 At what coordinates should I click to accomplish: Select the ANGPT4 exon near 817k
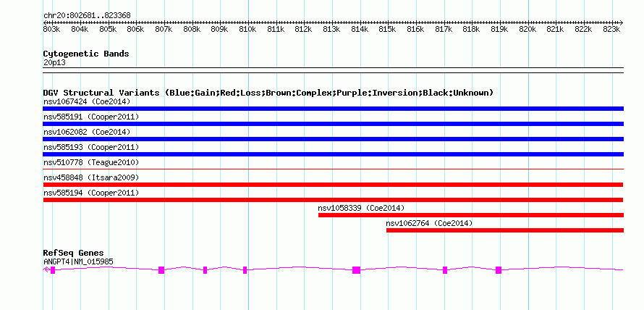(x=445, y=269)
